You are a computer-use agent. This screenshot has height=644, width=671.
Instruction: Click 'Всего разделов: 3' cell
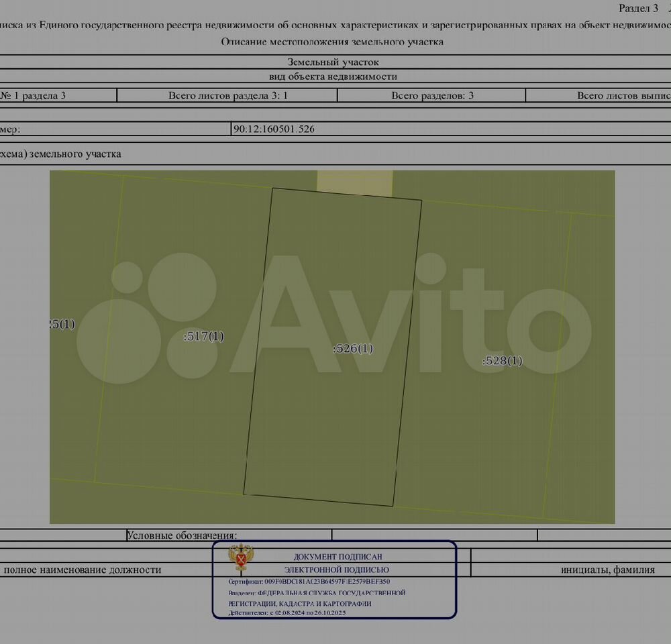click(432, 95)
